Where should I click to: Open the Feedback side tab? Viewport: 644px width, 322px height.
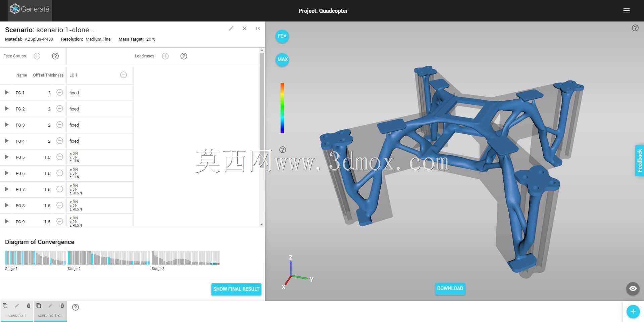(639, 160)
